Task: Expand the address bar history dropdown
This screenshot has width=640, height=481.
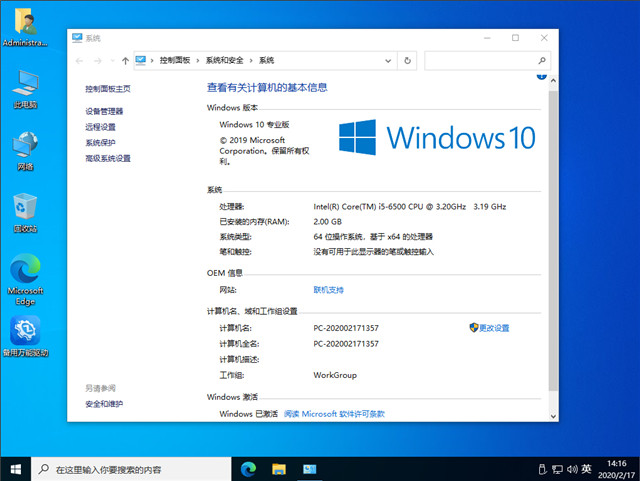Action: pos(388,61)
